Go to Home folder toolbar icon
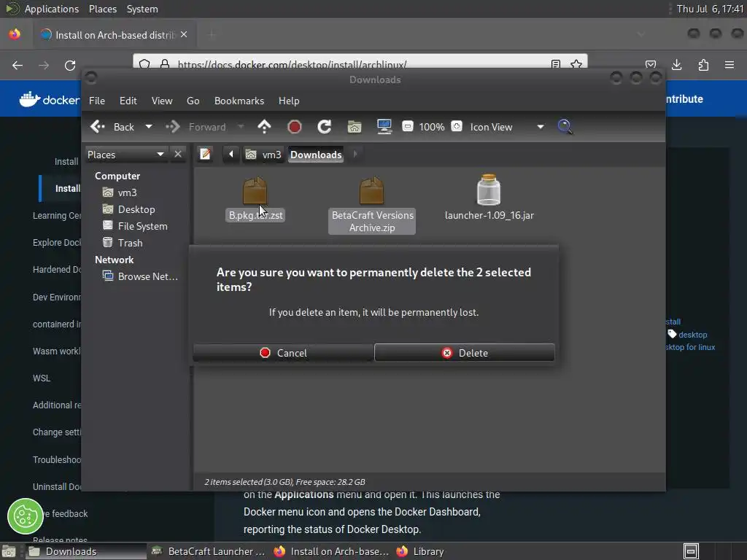This screenshot has height=560, width=747. click(x=354, y=127)
